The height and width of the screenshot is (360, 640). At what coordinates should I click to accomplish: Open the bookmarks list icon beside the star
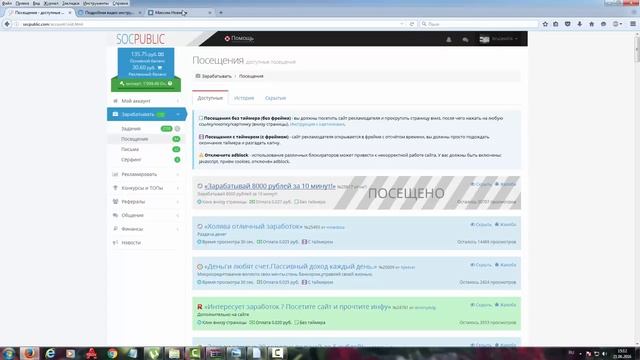[x=556, y=24]
